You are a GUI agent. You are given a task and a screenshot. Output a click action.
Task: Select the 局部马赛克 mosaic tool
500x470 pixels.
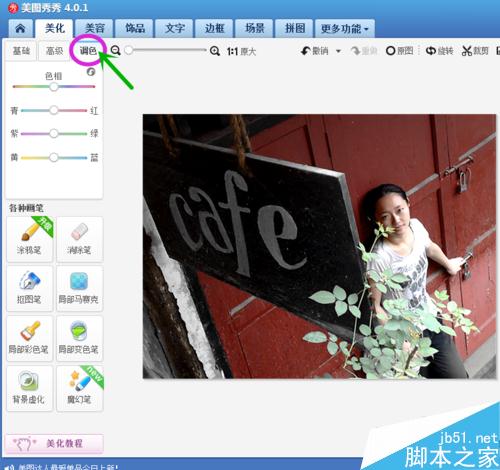pyautogui.click(x=80, y=288)
